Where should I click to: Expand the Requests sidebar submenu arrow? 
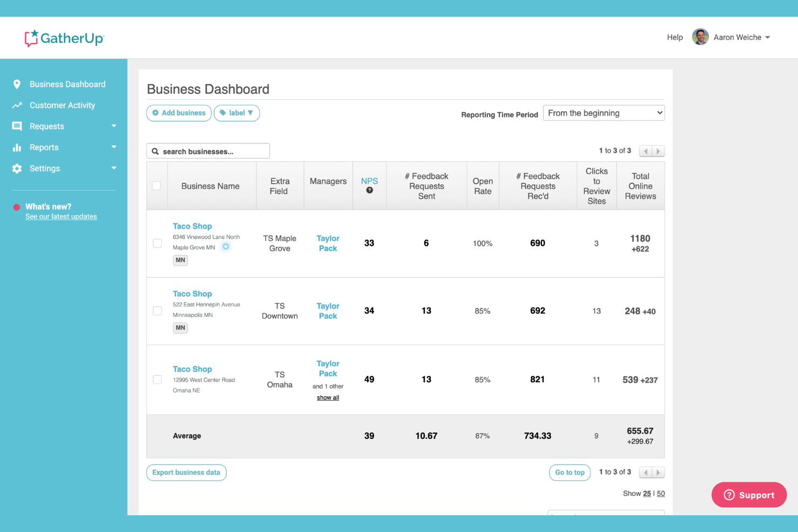(114, 126)
